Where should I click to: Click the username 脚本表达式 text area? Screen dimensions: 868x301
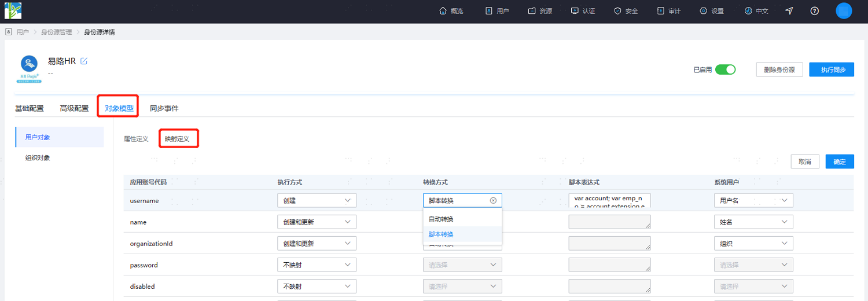click(x=609, y=200)
